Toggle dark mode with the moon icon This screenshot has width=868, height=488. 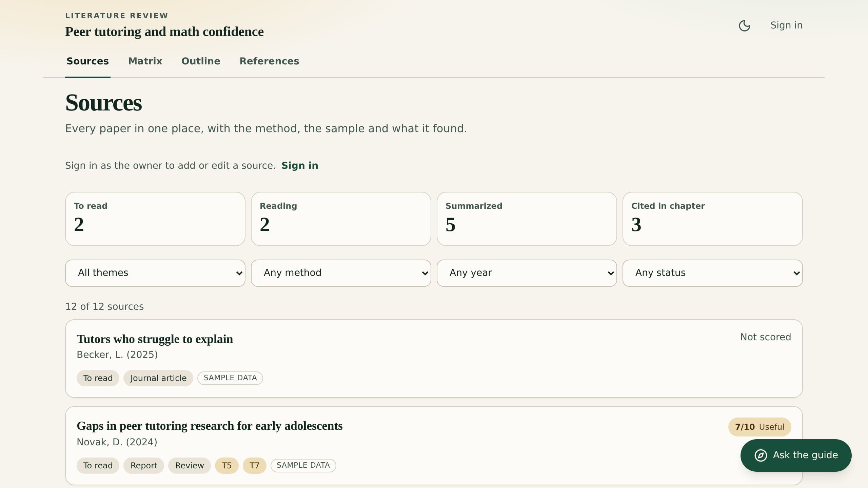coord(744,25)
